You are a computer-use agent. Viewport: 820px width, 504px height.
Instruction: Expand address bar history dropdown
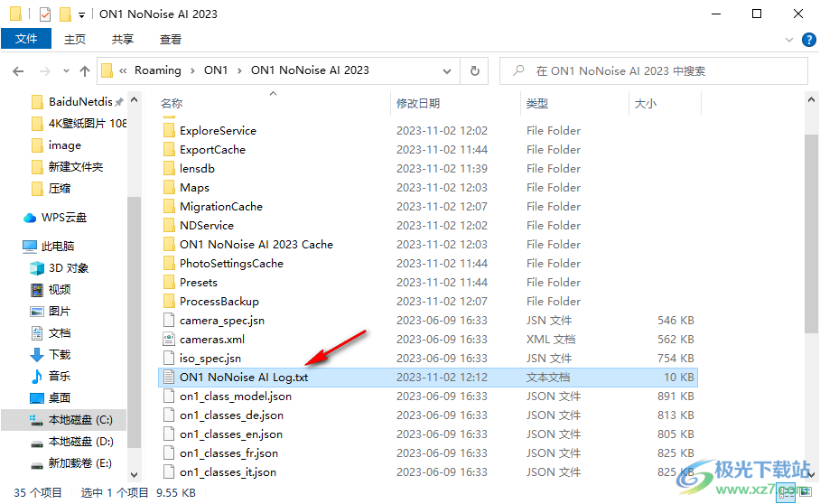click(447, 71)
